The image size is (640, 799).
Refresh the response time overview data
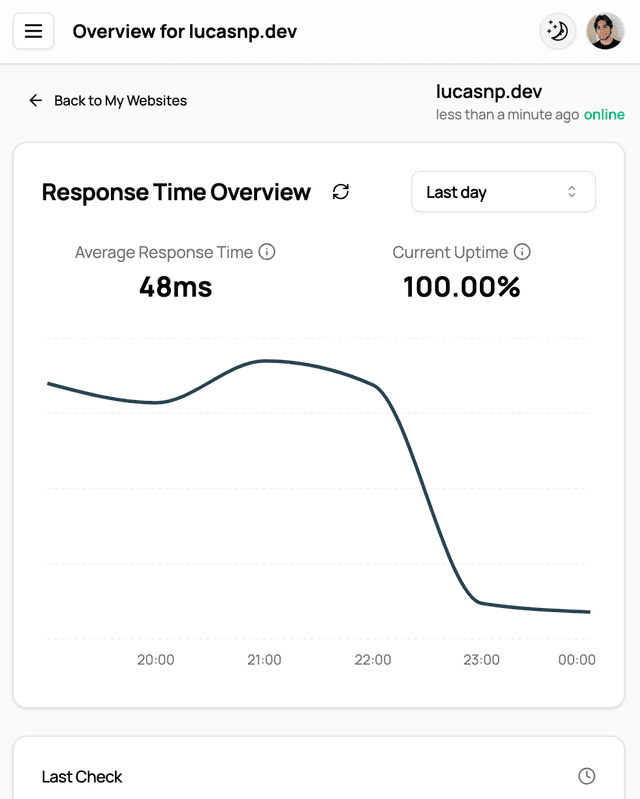(341, 192)
